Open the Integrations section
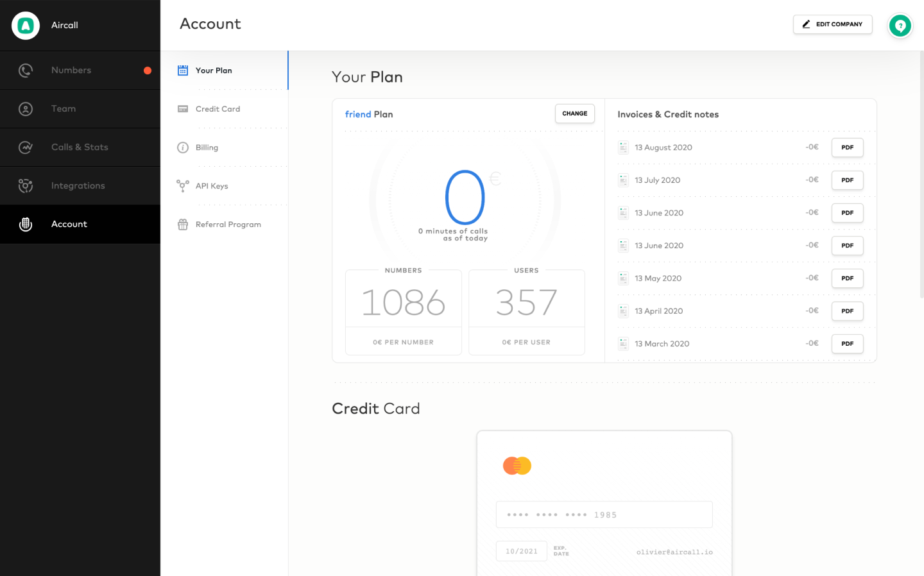The height and width of the screenshot is (576, 924). (x=78, y=185)
